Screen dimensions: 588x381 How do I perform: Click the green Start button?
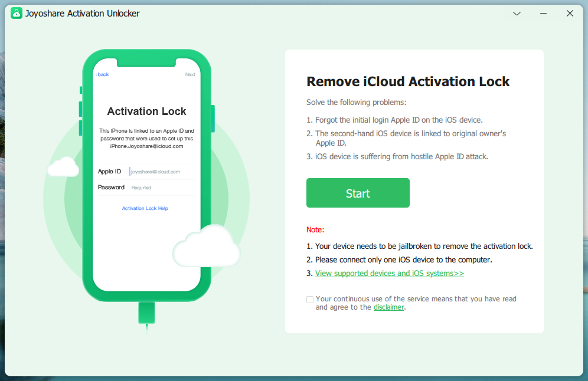(x=358, y=193)
